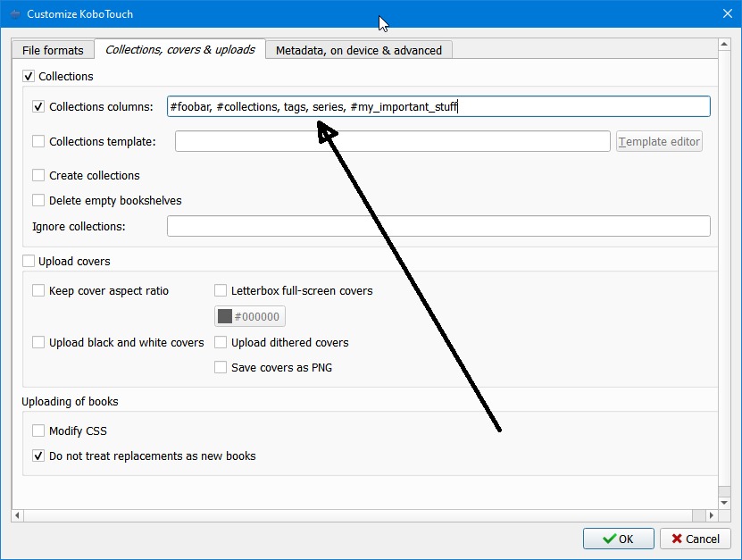742x560 pixels.
Task: Switch to the File formats tab
Action: point(53,50)
